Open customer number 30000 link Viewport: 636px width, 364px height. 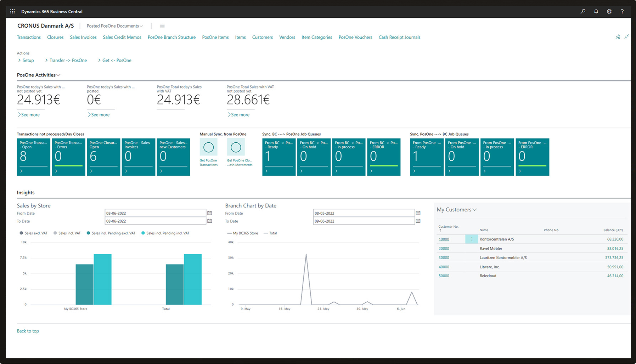[444, 258]
